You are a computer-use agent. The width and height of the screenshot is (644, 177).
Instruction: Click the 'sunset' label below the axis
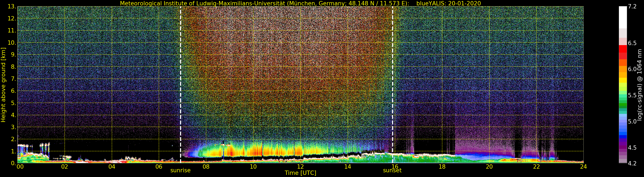click(392, 171)
